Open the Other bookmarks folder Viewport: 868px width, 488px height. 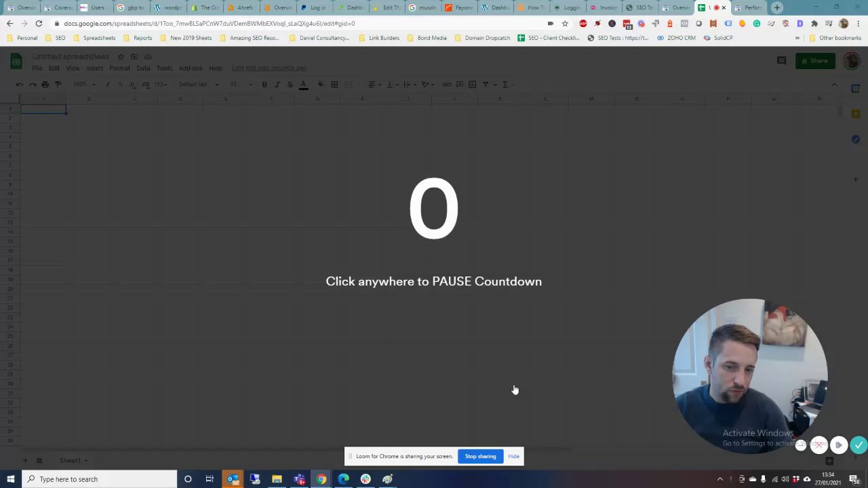coord(835,38)
